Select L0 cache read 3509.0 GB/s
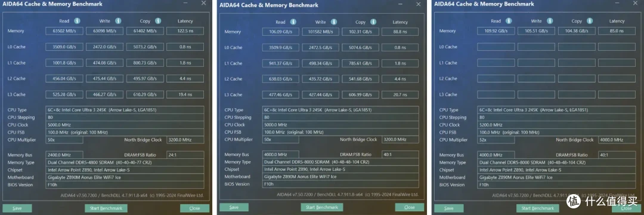644x215 pixels. pos(64,47)
